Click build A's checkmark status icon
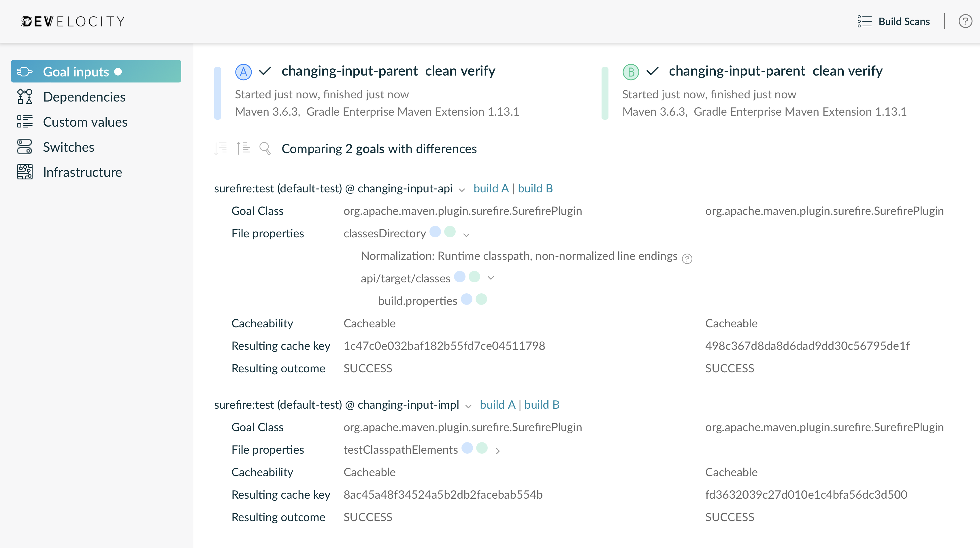The width and height of the screenshot is (980, 548). coord(265,71)
